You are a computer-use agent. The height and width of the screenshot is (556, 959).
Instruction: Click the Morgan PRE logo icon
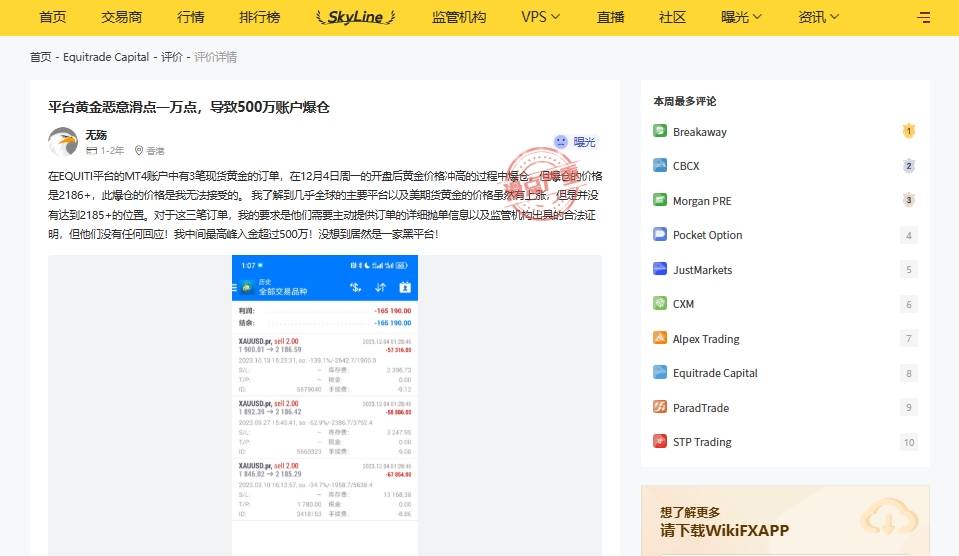pos(660,200)
